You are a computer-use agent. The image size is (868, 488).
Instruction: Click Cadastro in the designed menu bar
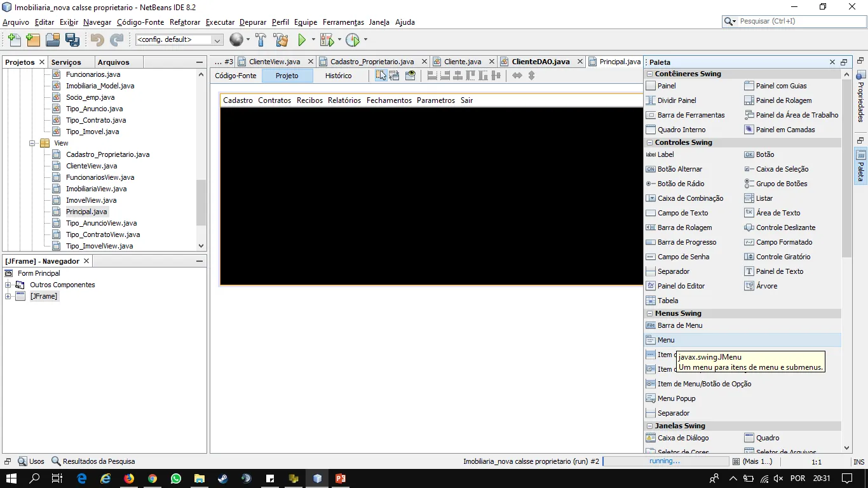(238, 100)
